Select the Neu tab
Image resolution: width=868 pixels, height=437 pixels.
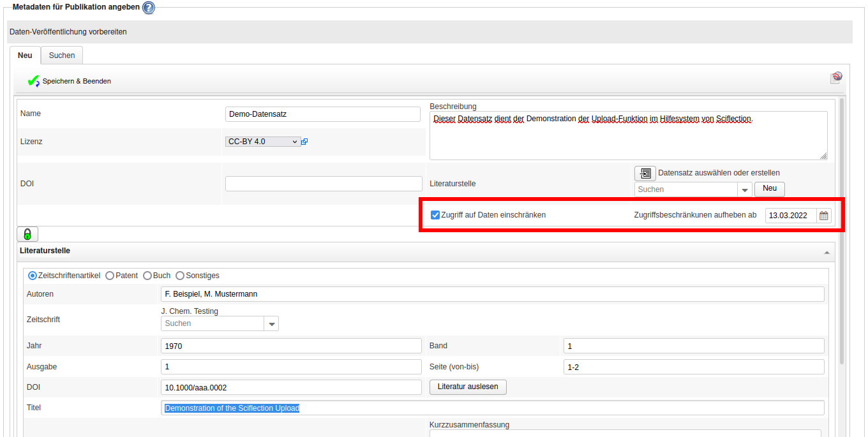pyautogui.click(x=25, y=56)
